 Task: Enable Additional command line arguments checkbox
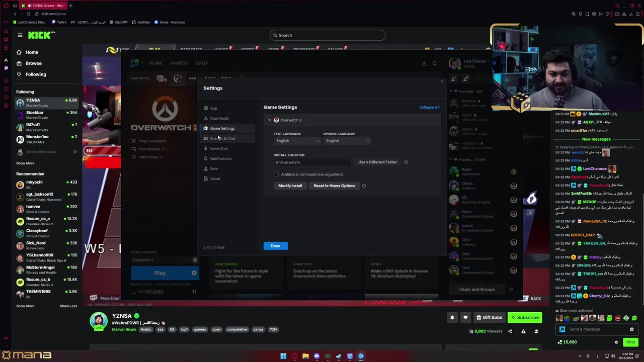pyautogui.click(x=276, y=174)
